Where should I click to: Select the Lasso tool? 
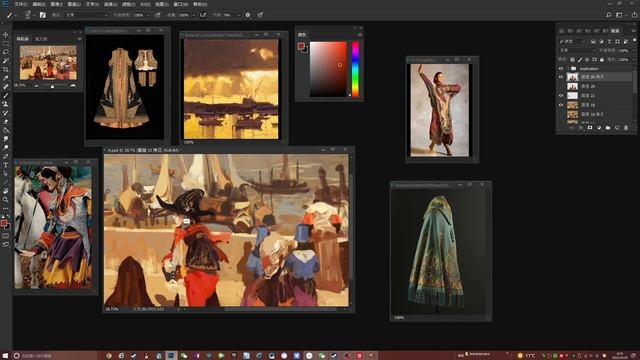(x=6, y=52)
